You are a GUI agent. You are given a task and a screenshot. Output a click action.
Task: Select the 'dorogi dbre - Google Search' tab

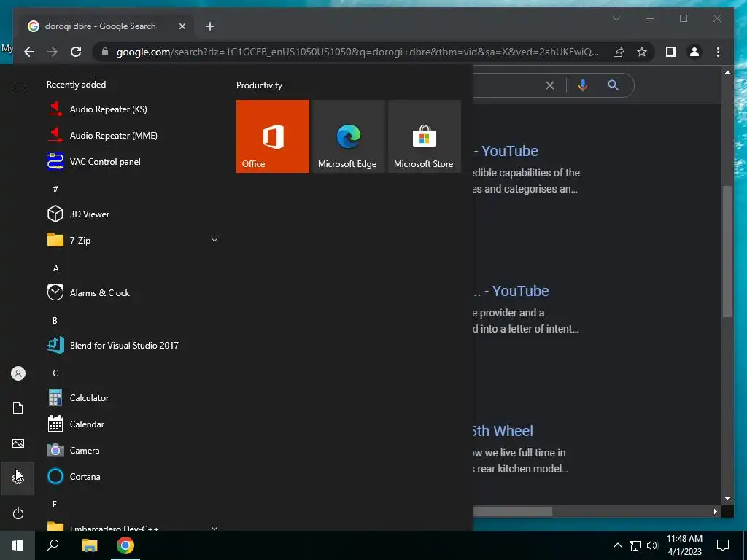(107, 26)
